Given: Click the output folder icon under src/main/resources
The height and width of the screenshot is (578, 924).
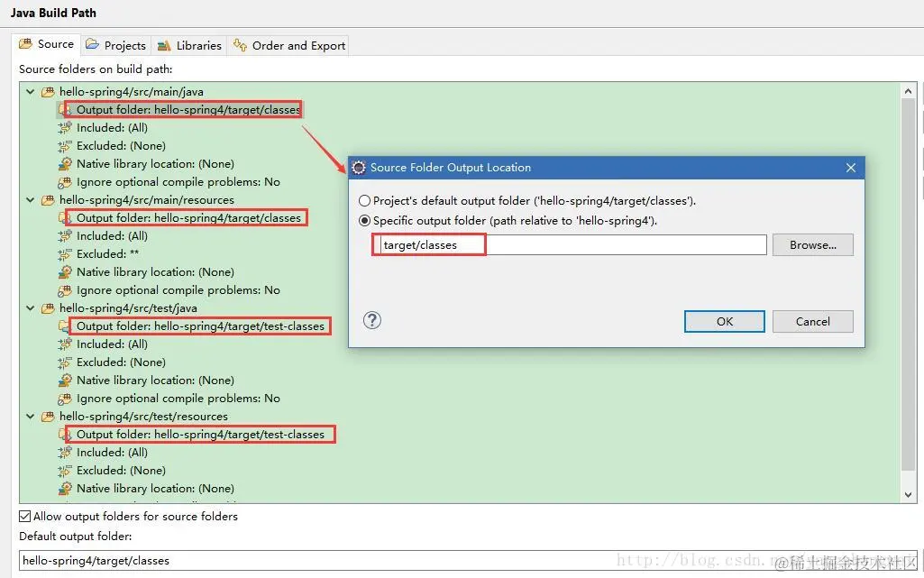Looking at the screenshot, I should click(64, 218).
